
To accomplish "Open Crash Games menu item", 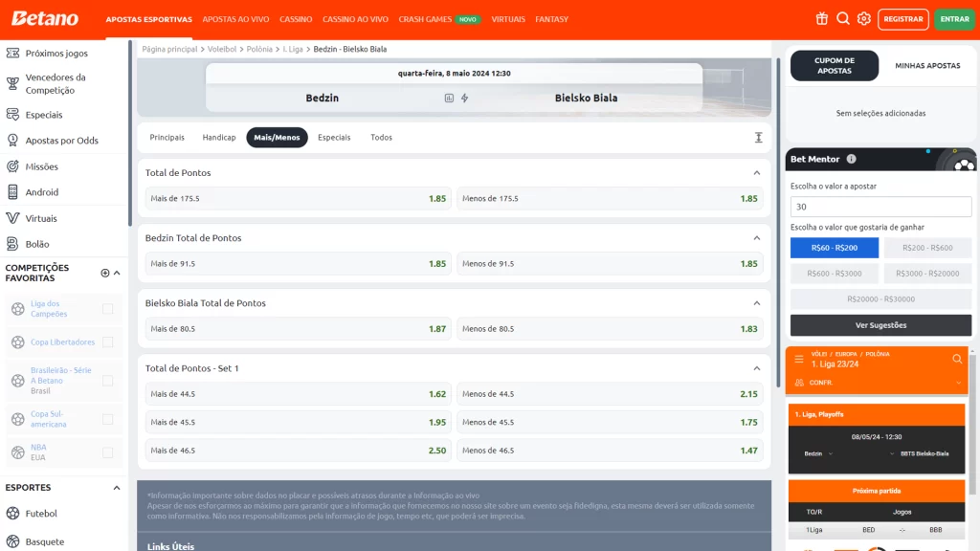I will [x=425, y=19].
